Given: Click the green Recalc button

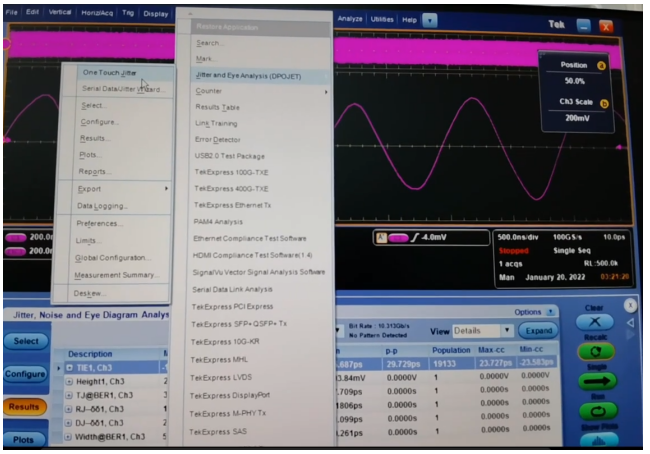Looking at the screenshot, I should (596, 352).
